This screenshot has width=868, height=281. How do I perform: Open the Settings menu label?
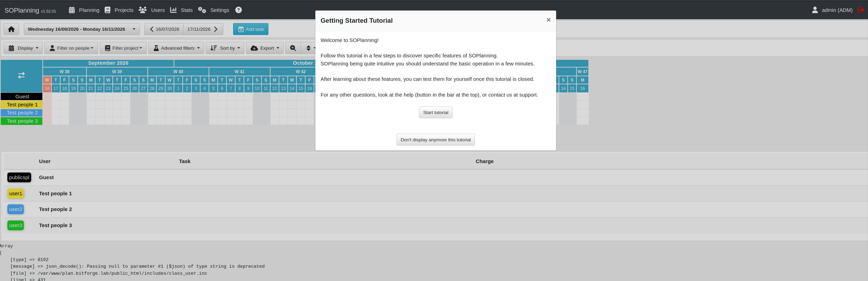[220, 10]
